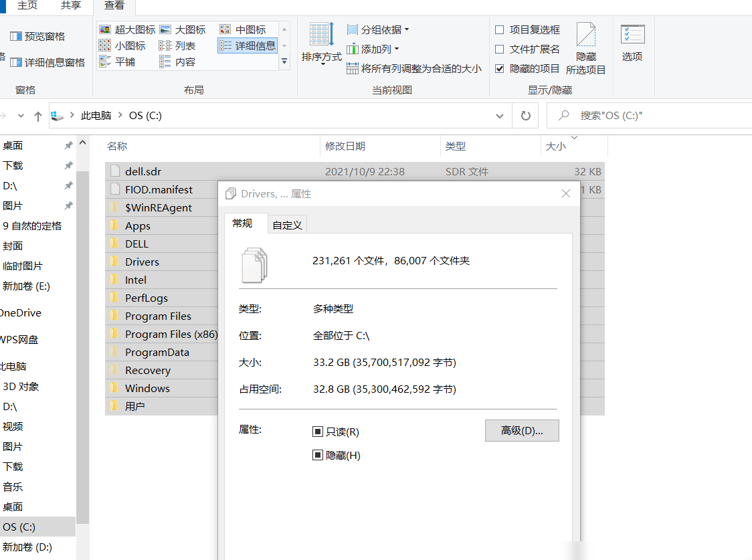The width and height of the screenshot is (752, 560).
Task: Size all columns to fit
Action: [414, 68]
